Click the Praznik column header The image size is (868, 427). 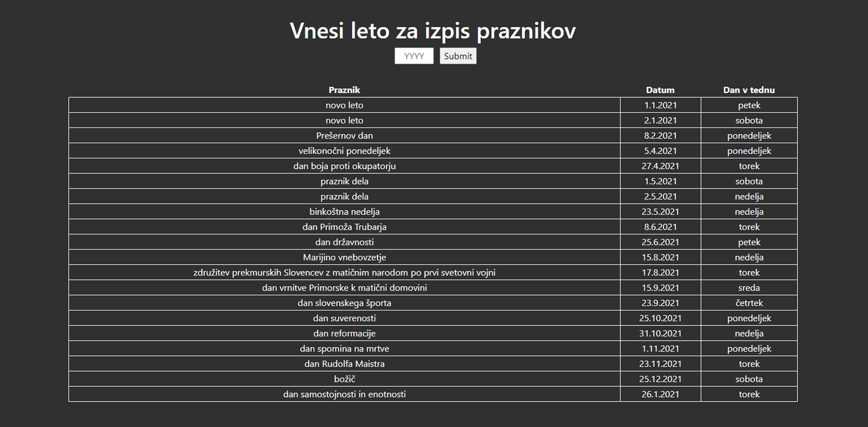(x=344, y=90)
